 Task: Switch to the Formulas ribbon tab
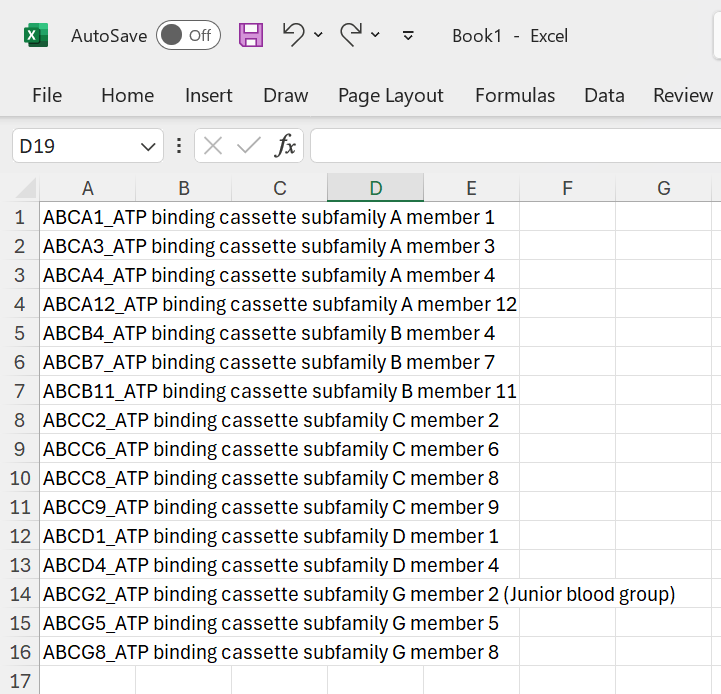515,95
